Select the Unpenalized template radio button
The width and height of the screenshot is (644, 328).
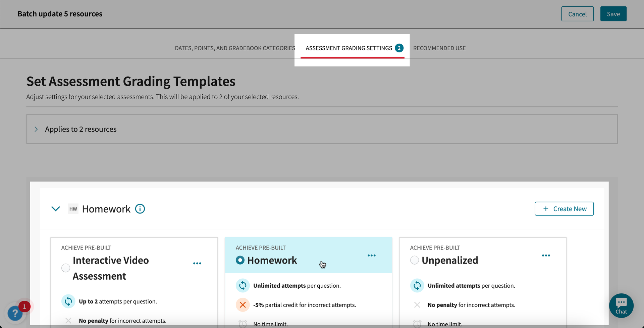[x=415, y=260]
